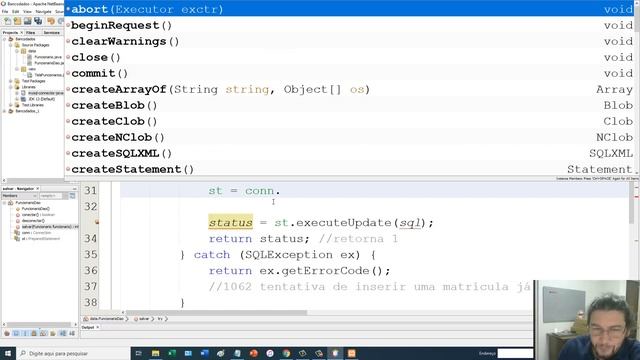Open File Explorer from the taskbar
640x360 pixels.
[x=156, y=353]
